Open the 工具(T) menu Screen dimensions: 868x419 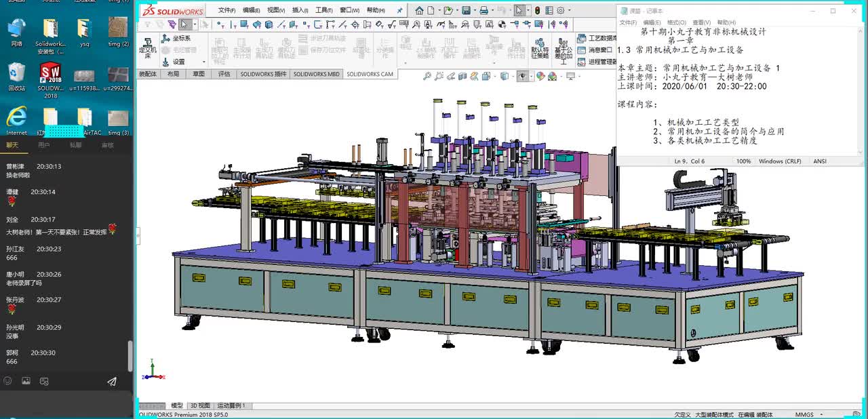point(323,10)
